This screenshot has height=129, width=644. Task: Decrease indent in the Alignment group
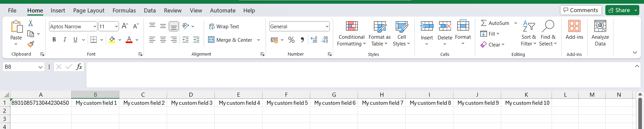186,40
